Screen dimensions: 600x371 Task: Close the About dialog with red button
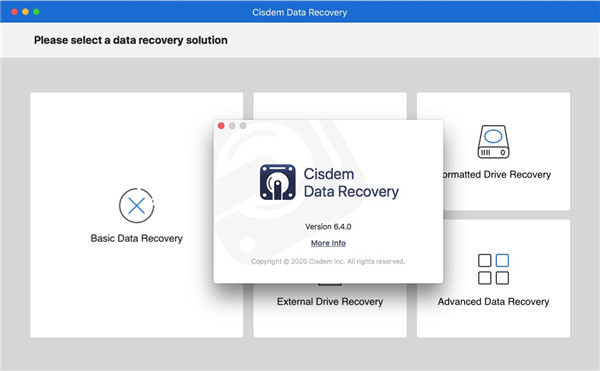(x=221, y=126)
